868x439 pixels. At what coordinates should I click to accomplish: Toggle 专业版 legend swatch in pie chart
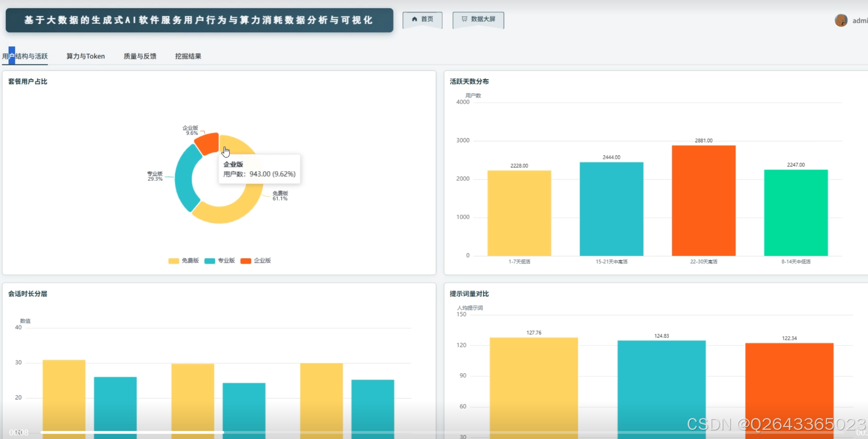(210, 261)
